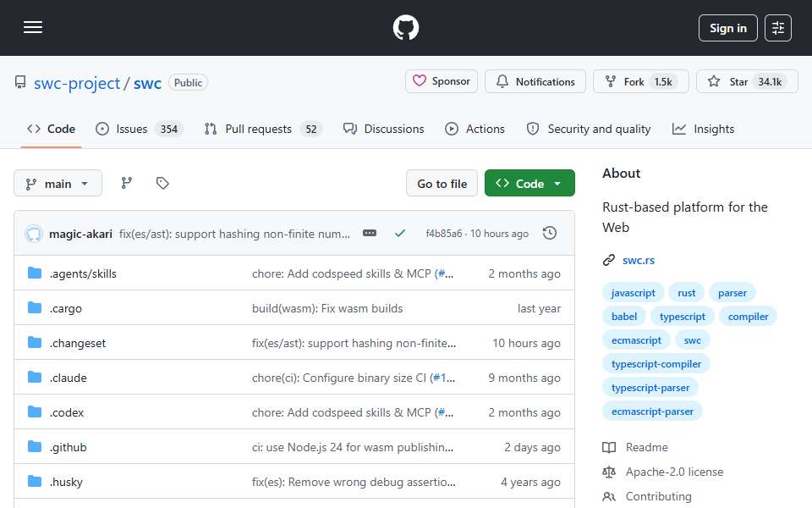Select the javascript topic tag

633,293
